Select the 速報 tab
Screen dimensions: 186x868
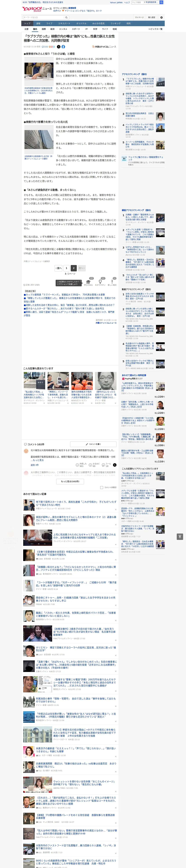point(38,24)
